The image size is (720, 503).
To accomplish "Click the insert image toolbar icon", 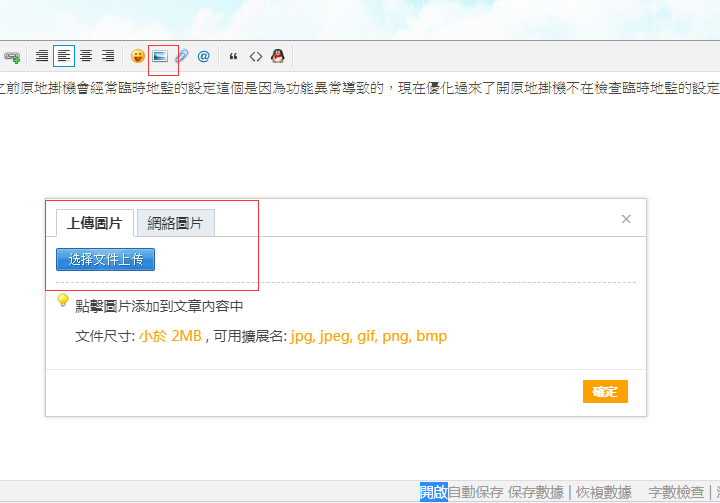I will pos(160,57).
